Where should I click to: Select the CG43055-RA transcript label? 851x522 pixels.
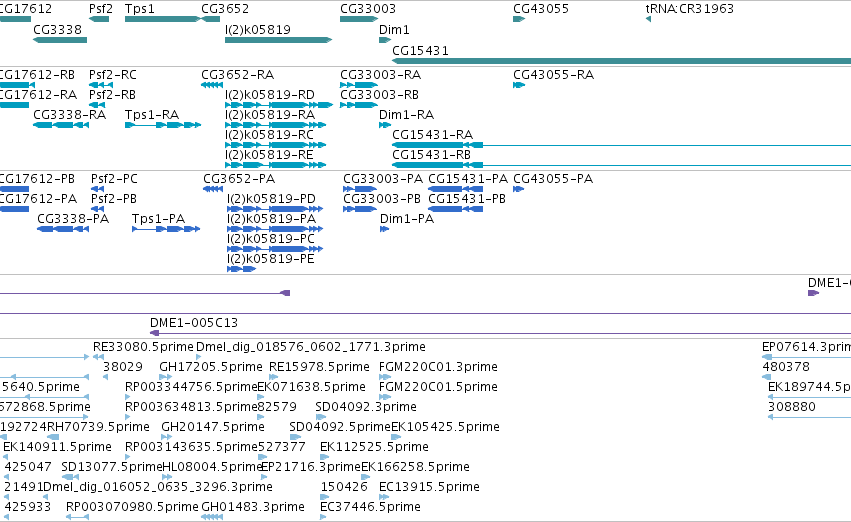click(x=553, y=74)
